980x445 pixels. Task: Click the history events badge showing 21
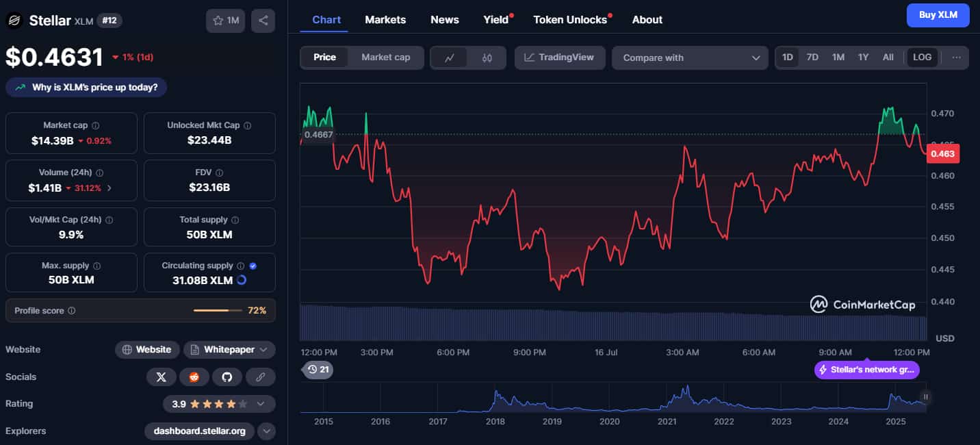coord(318,370)
